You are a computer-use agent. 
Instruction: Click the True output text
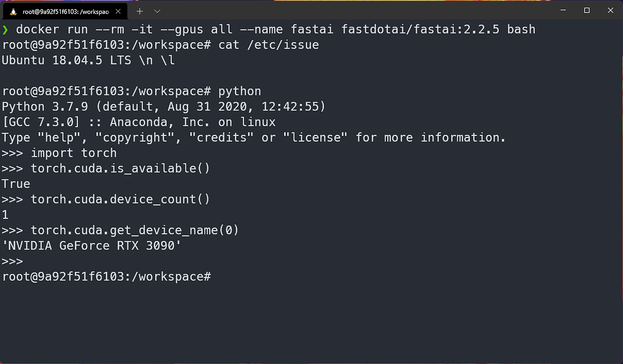pos(16,184)
